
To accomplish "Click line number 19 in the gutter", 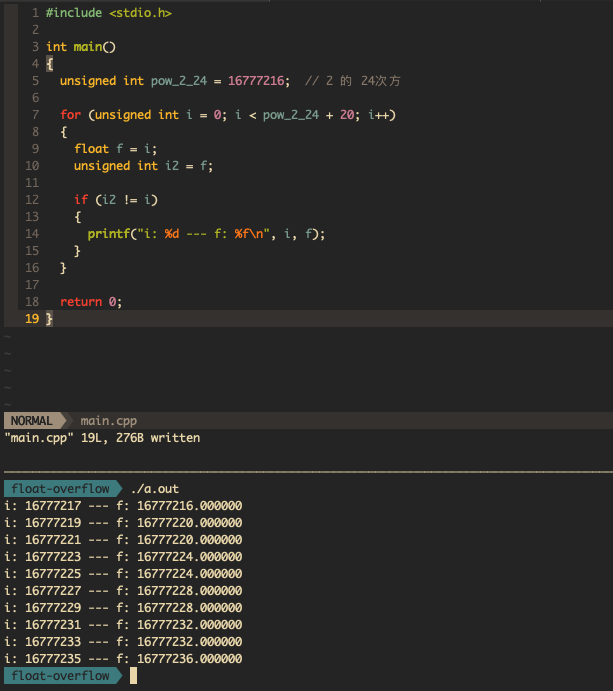I will pyautogui.click(x=32, y=319).
